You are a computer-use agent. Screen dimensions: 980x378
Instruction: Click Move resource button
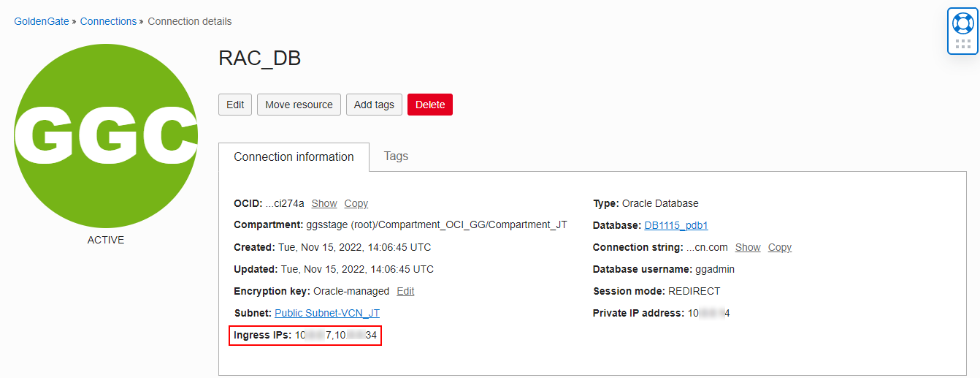299,105
